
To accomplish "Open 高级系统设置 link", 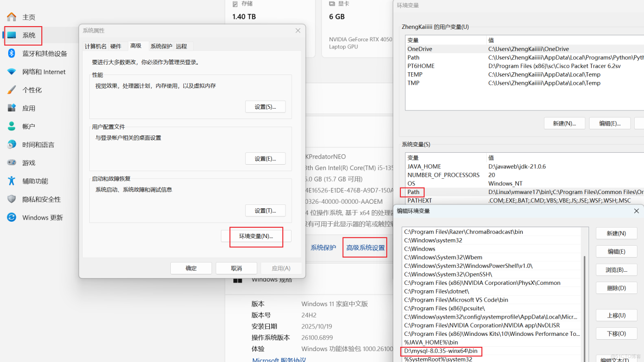I will [364, 247].
